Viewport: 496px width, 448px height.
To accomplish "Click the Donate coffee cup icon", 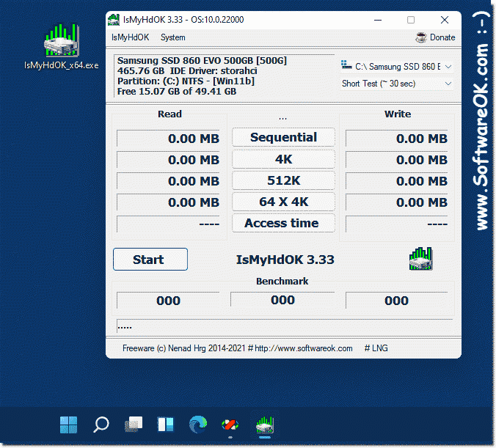I will (421, 37).
